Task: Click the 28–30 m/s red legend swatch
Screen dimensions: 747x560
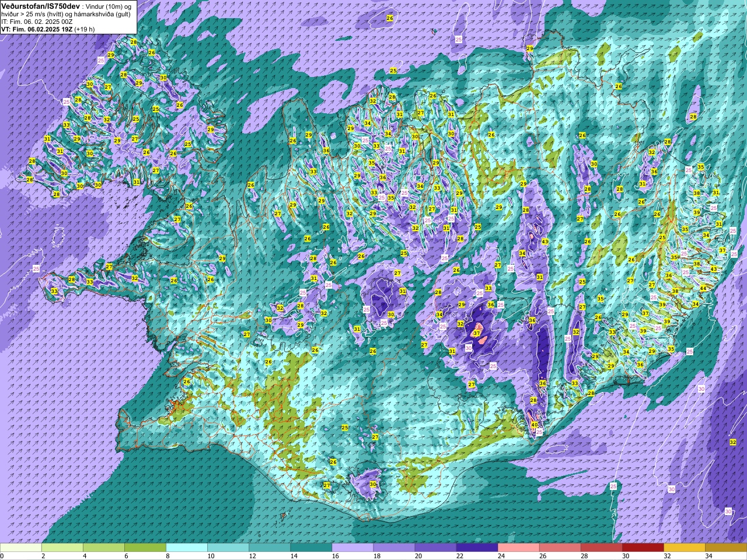Action: pyautogui.click(x=601, y=548)
